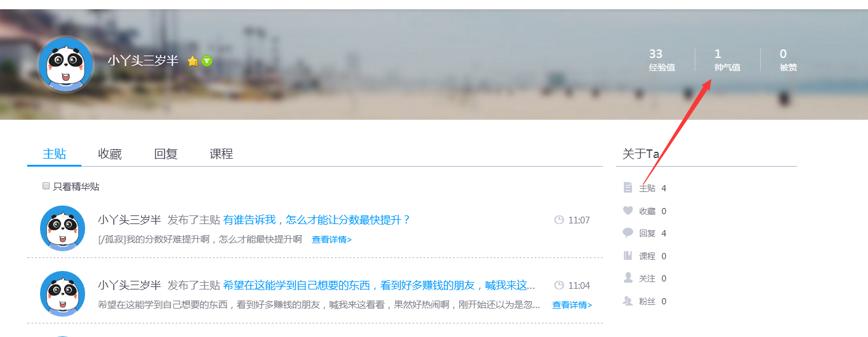Click the speech bubble icon next to 回复

[x=628, y=233]
